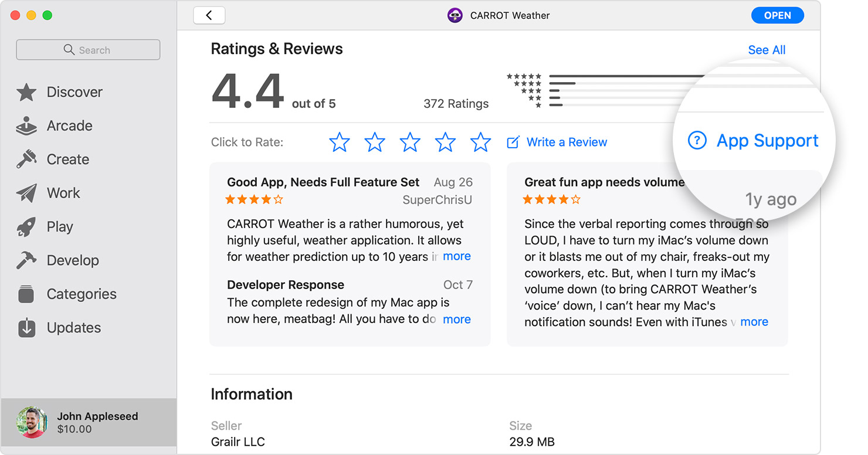The image size is (868, 455).
Task: Expand Developer Response with more link
Action: tap(456, 320)
